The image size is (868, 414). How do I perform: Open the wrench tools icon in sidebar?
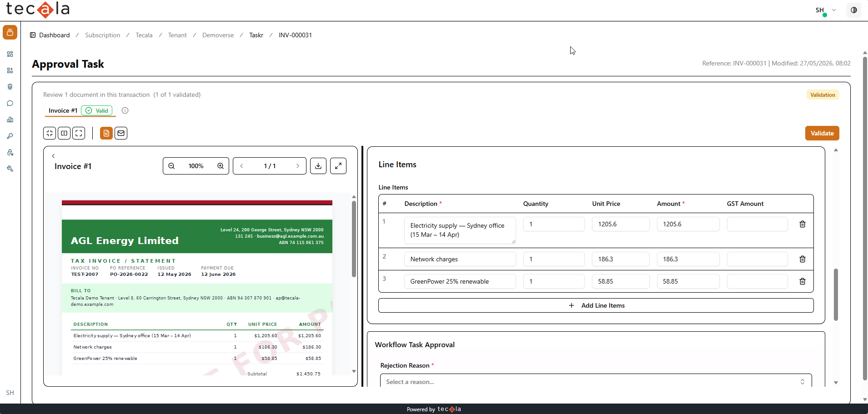tap(10, 169)
